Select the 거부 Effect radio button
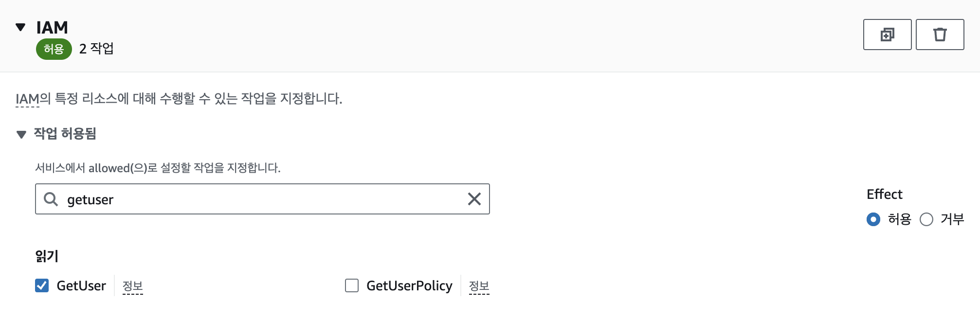Image resolution: width=980 pixels, height=320 pixels. point(926,219)
